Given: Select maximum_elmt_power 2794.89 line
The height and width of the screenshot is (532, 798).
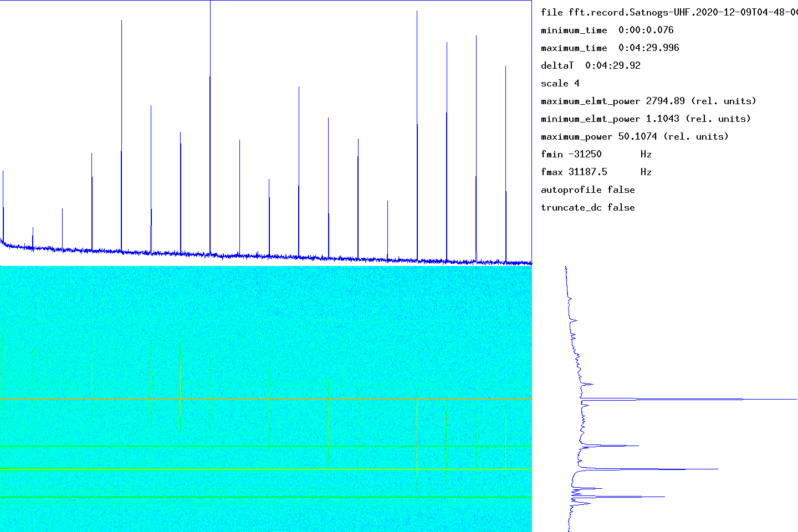Looking at the screenshot, I should (x=648, y=101).
